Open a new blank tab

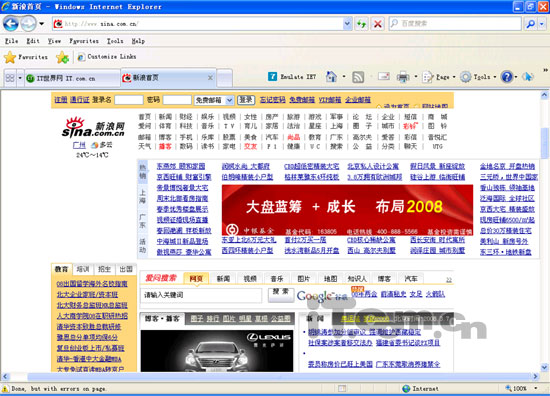(x=224, y=78)
